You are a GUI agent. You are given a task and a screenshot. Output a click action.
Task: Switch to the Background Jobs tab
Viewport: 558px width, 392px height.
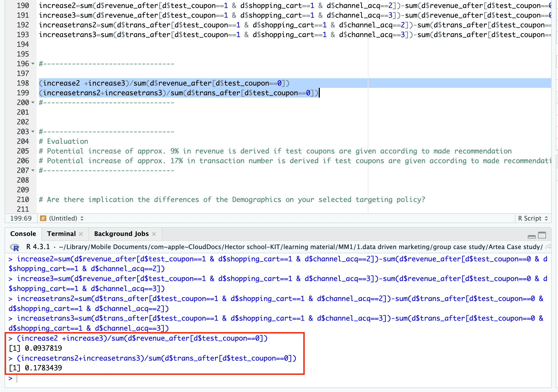tap(121, 234)
